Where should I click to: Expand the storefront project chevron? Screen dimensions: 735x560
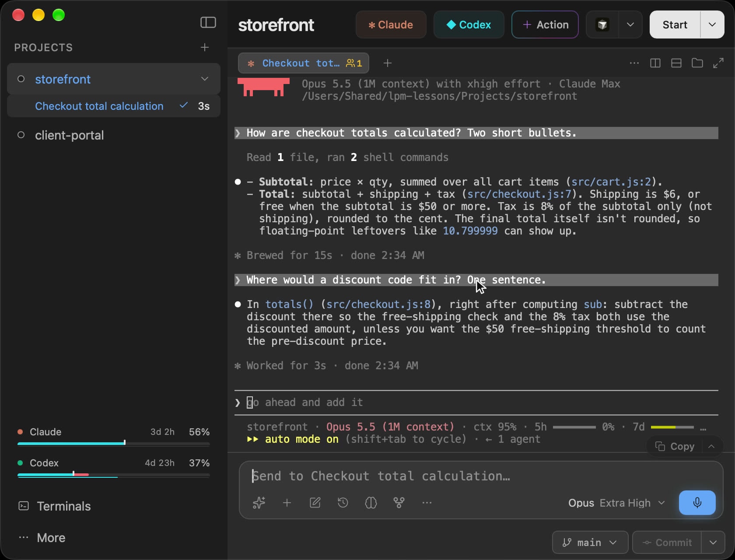click(x=205, y=79)
